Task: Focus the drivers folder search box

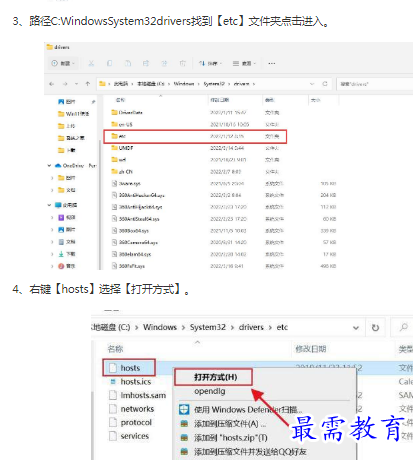Action: coord(374,84)
